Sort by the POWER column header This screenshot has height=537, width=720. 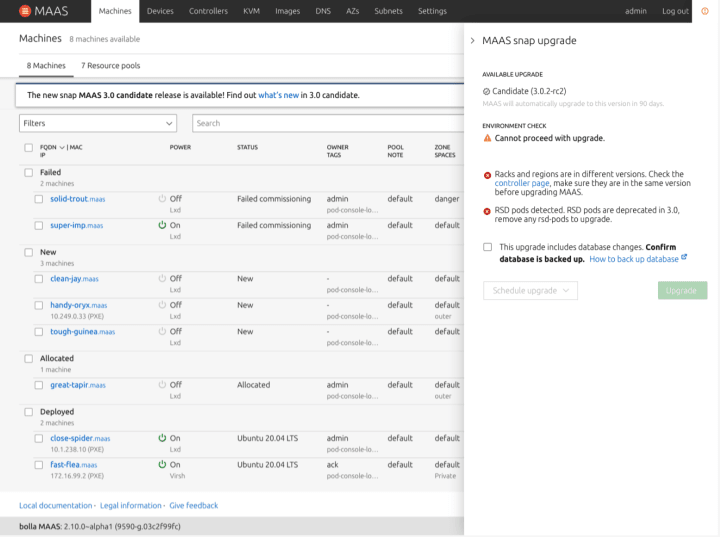[x=180, y=147]
